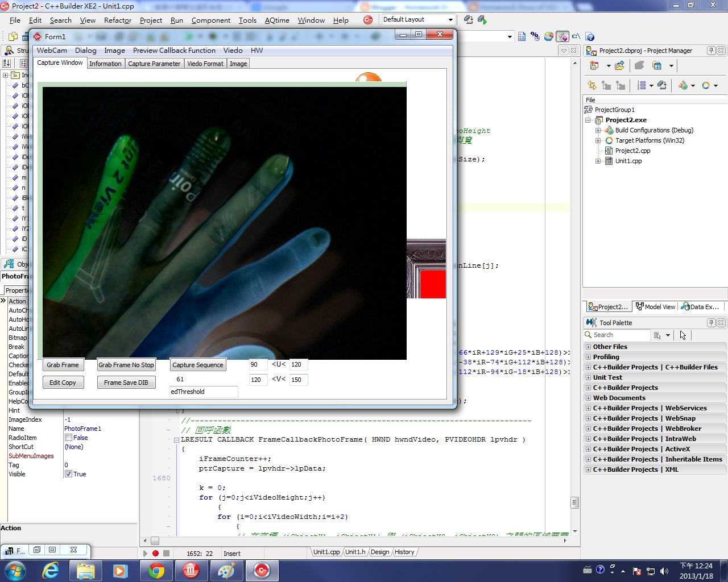The height and width of the screenshot is (582, 728).
Task: Click the Build Configurations flask toolbar icon
Action: (683, 85)
